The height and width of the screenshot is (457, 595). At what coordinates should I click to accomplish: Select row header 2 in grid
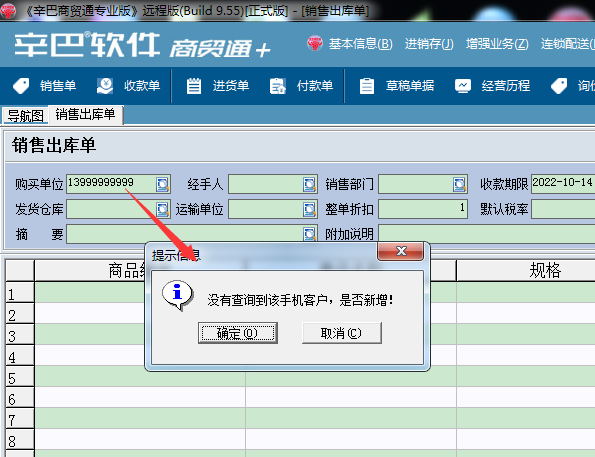tap(20, 313)
